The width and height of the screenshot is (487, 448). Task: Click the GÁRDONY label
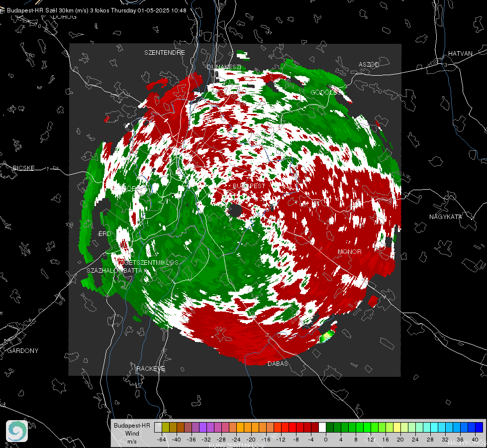tap(23, 351)
